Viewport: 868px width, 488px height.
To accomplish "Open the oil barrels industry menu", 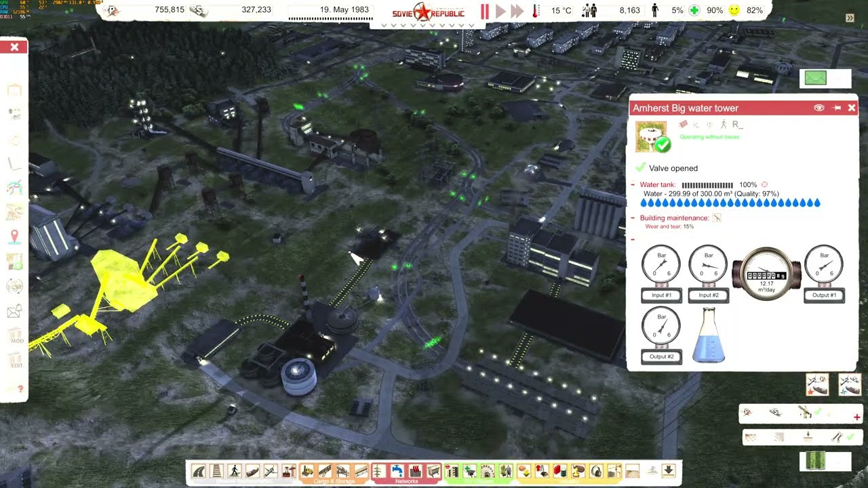I will (x=560, y=470).
